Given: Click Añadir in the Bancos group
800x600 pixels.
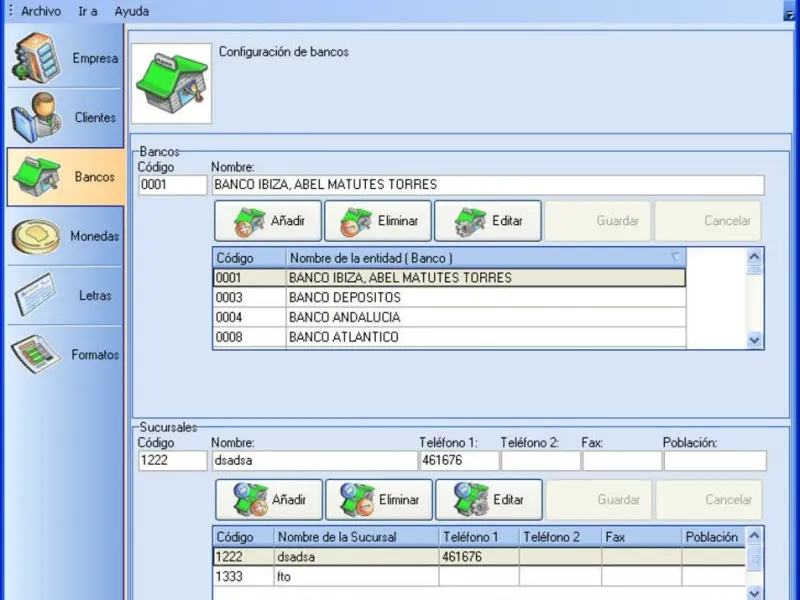Looking at the screenshot, I should [x=268, y=221].
